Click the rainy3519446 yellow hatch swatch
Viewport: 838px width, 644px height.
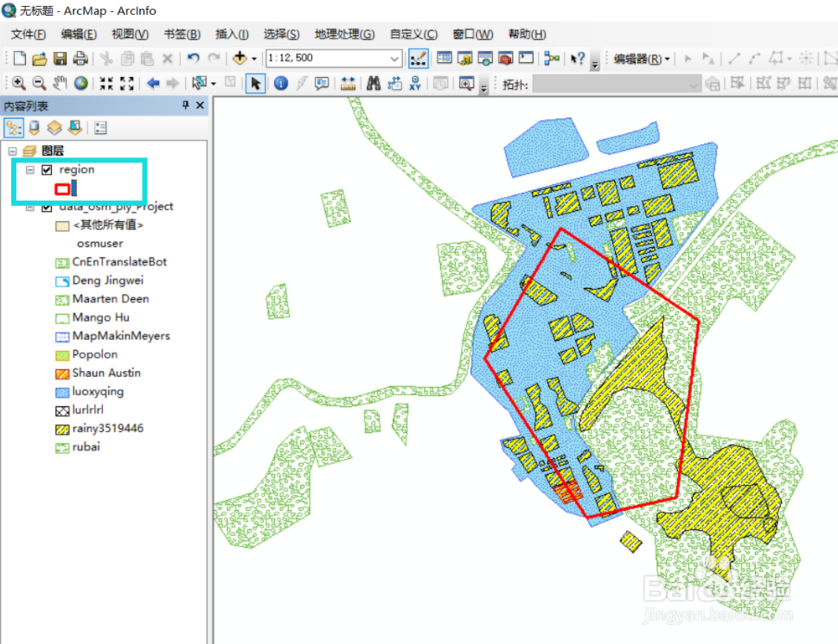(x=63, y=430)
